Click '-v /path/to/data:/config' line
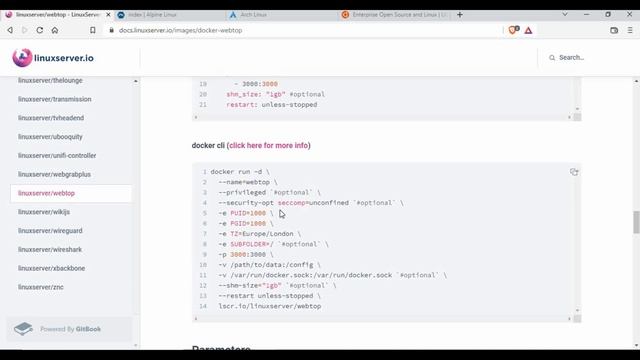 coord(269,265)
